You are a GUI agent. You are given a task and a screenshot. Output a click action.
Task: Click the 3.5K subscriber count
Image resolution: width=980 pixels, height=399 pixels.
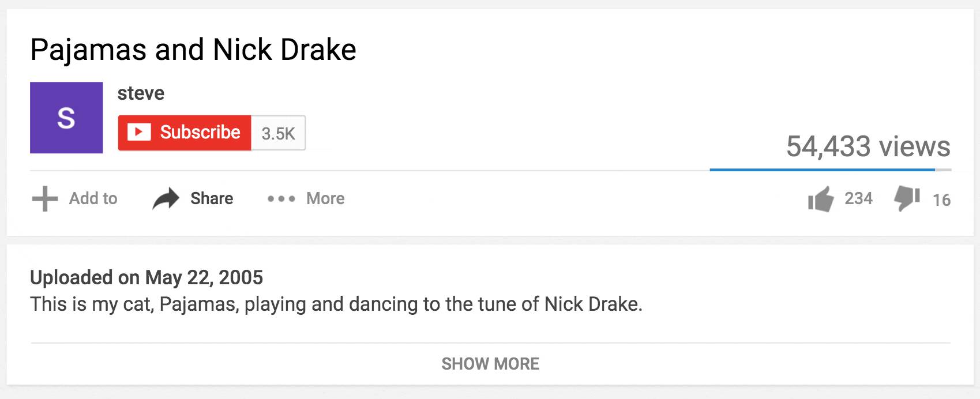click(278, 133)
